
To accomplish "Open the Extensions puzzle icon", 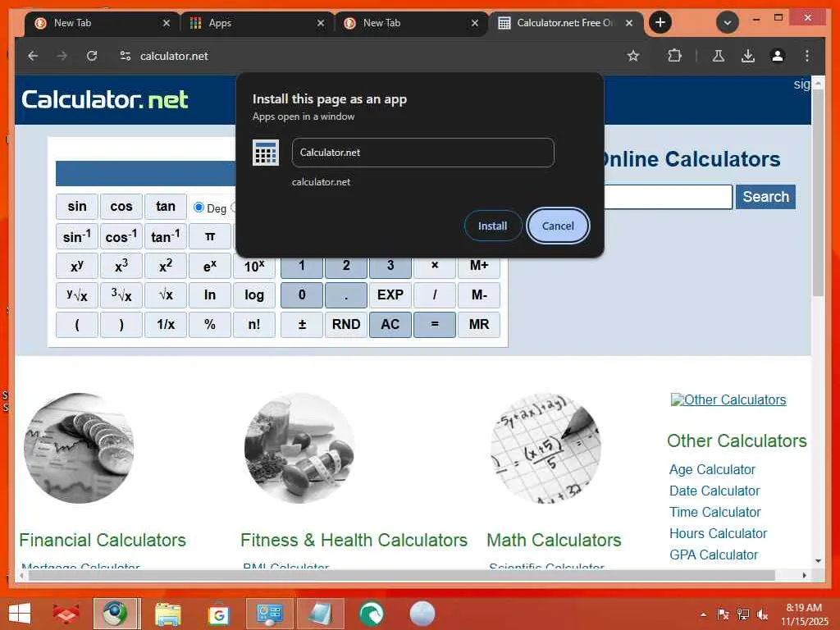I will coord(674,56).
